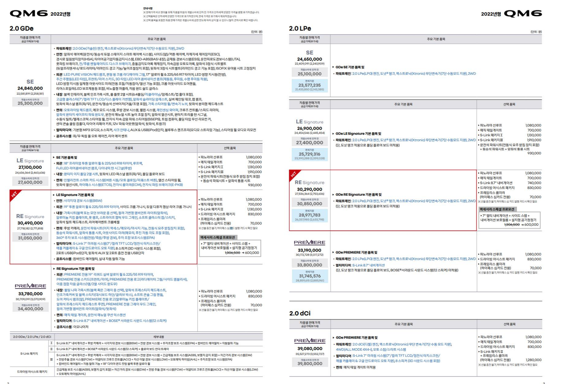Click the '선택 품목' column header in 2.0 dCi table
This screenshot has width=588, height=384.
click(x=509, y=324)
